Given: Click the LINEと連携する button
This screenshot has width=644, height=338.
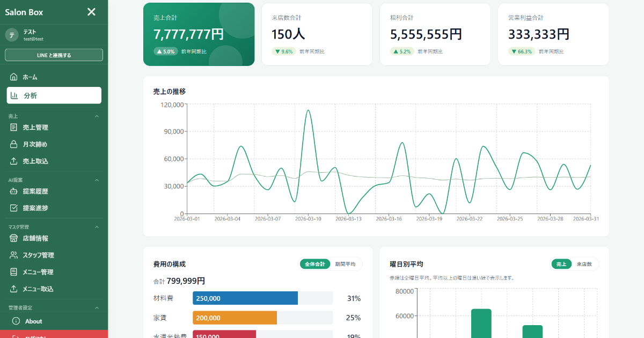Looking at the screenshot, I should point(54,55).
